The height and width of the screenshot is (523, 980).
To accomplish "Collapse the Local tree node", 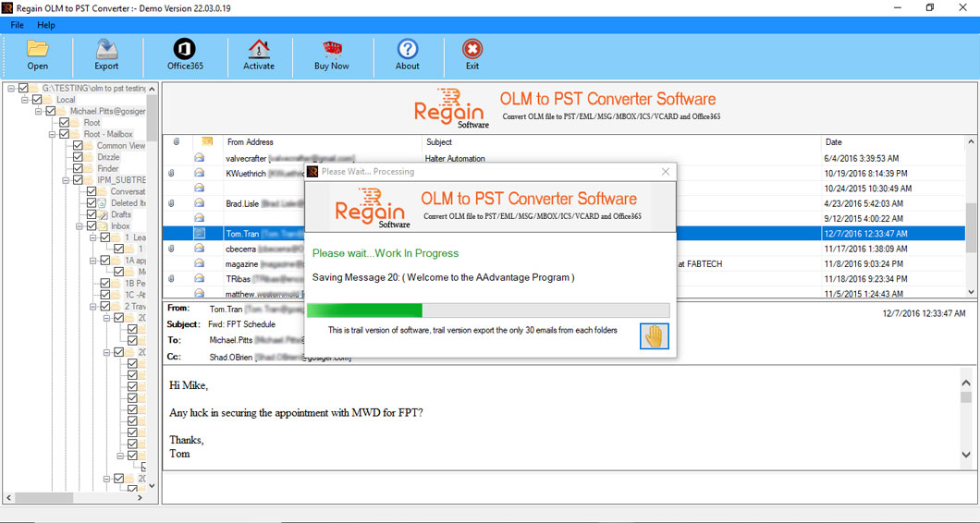I will 25,100.
